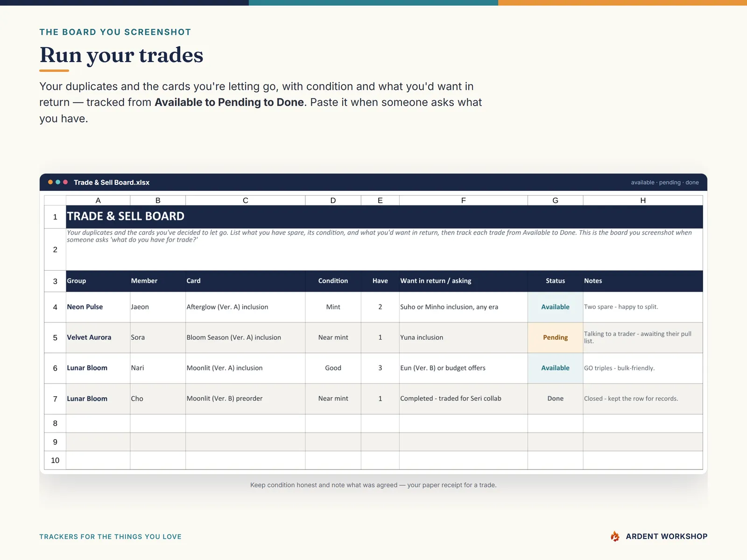747x560 pixels.
Task: Click the teal window dot in title bar
Action: click(58, 182)
